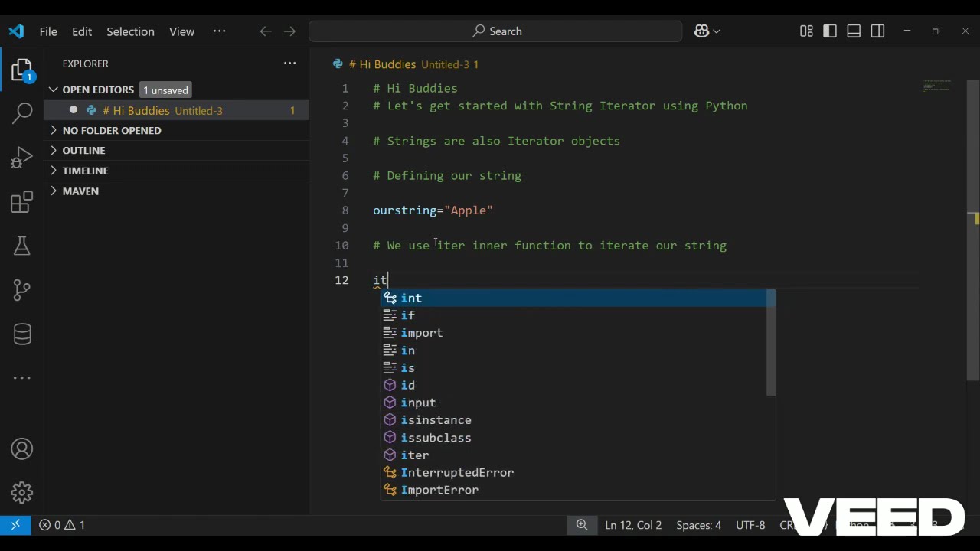
Task: Click the zoom magnifier status icon
Action: point(582,525)
